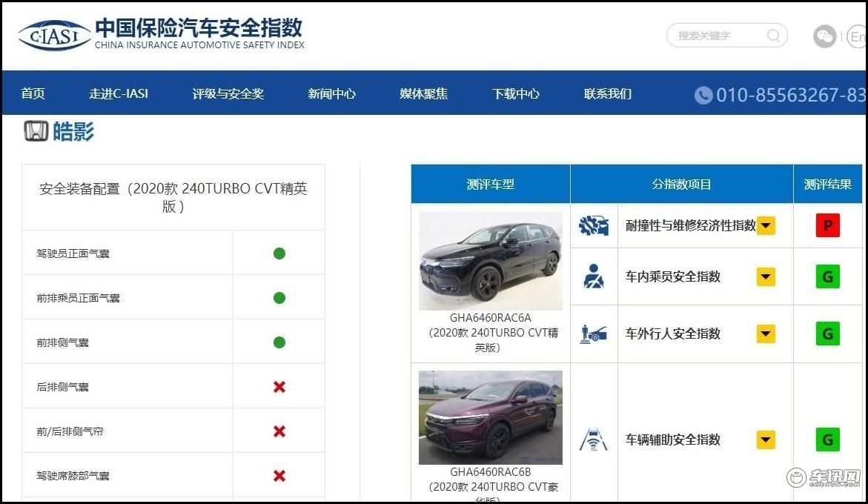The width and height of the screenshot is (868, 504).
Task: Click the phone icon beside the hotline number
Action: 703,95
